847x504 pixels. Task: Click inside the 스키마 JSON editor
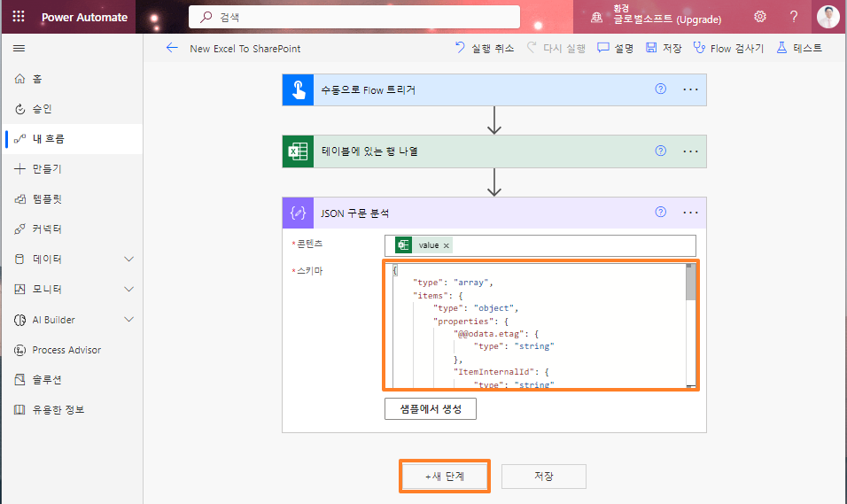(x=539, y=325)
